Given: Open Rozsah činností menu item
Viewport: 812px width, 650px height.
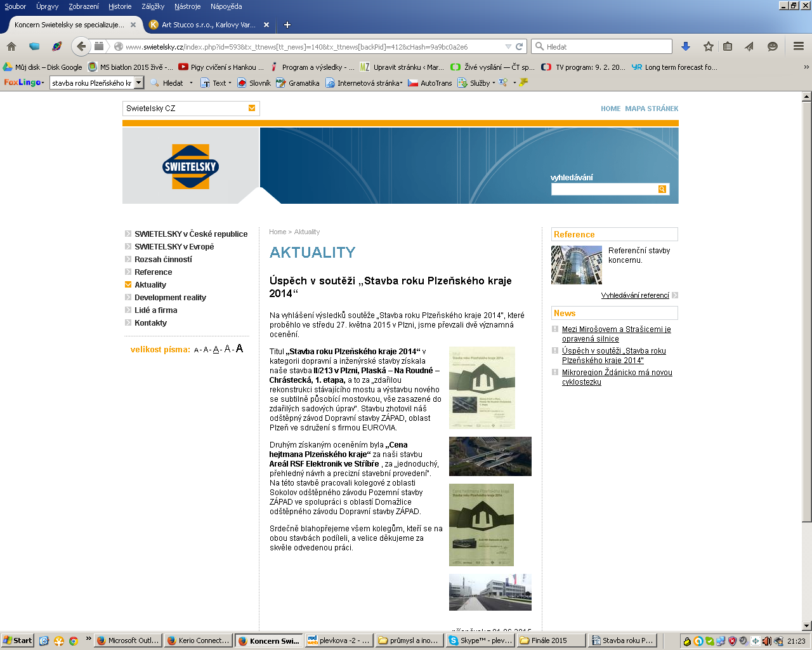Looking at the screenshot, I should 163,259.
